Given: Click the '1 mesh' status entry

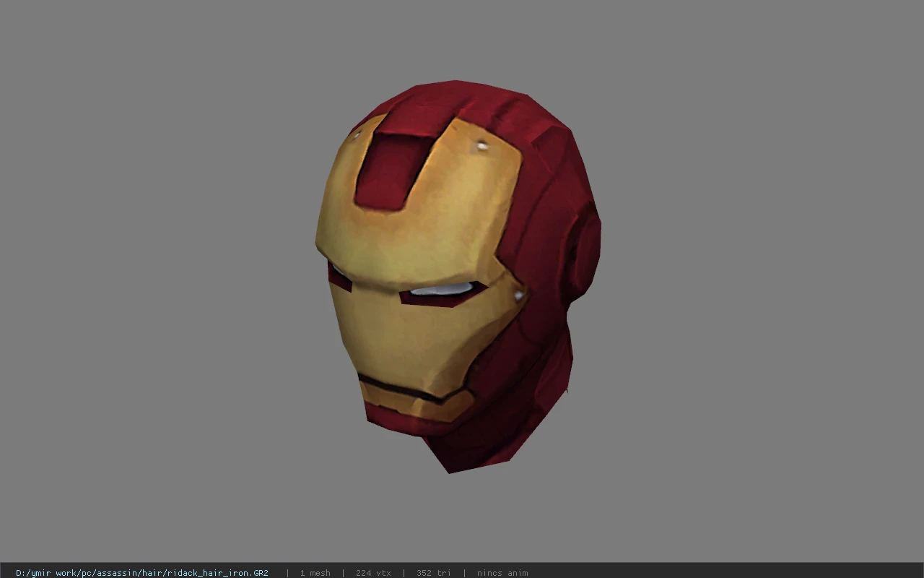Looking at the screenshot, I should click(x=315, y=573).
